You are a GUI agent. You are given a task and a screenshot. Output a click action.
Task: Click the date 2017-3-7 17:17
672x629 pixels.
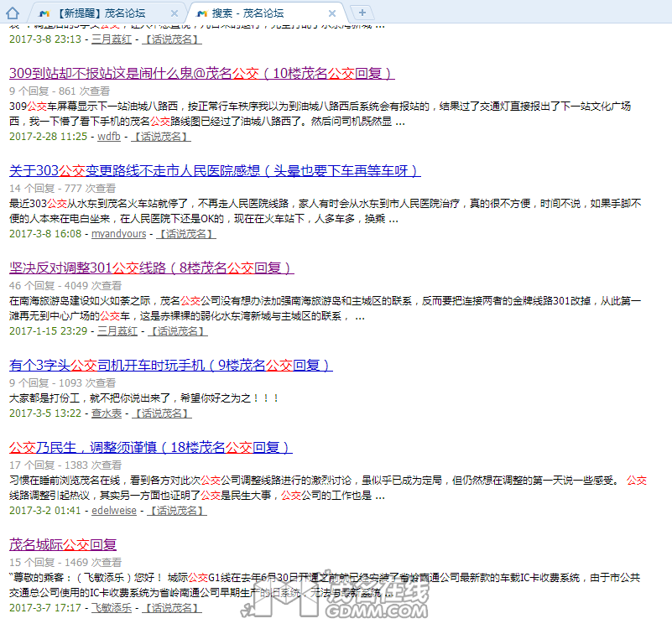[x=45, y=607]
